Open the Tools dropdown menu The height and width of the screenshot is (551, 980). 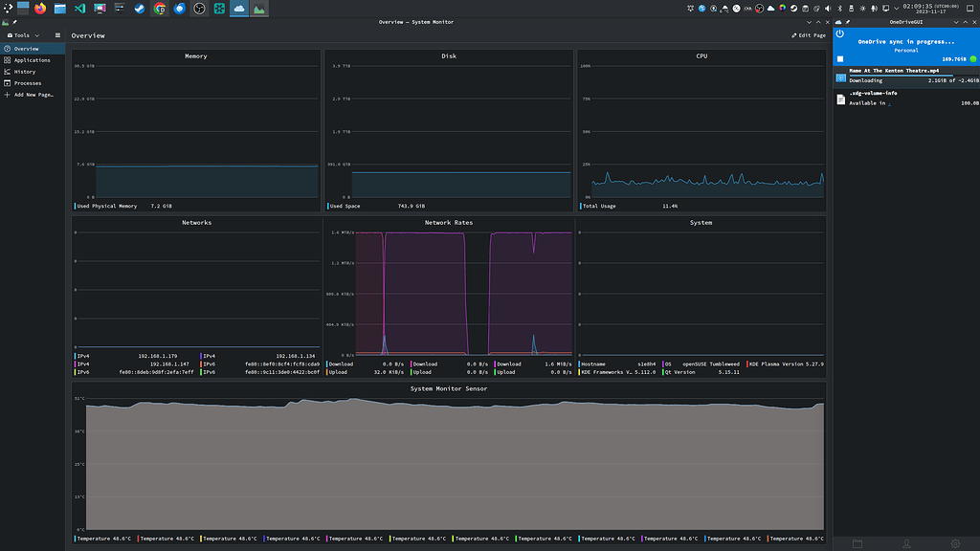point(23,35)
